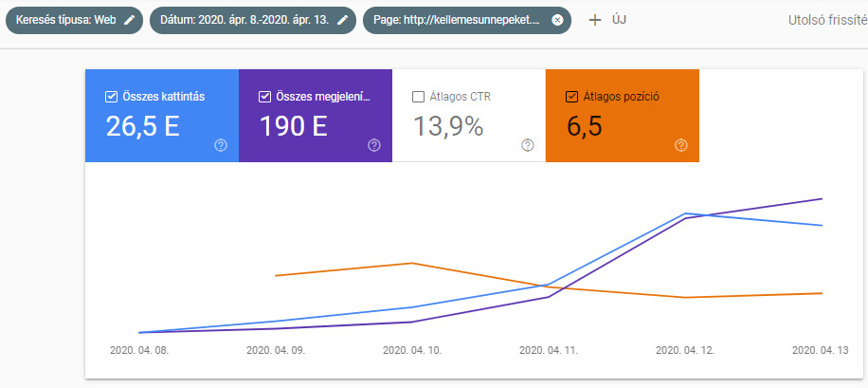Open help icon on Összes kattintás card
The image size is (868, 388).
(x=221, y=145)
